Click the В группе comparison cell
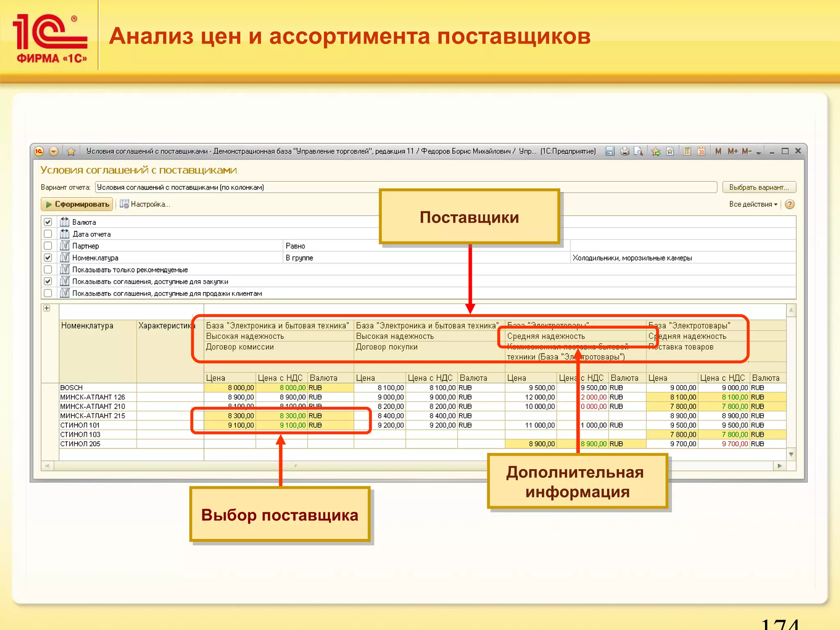The height and width of the screenshot is (630, 840). (427, 258)
